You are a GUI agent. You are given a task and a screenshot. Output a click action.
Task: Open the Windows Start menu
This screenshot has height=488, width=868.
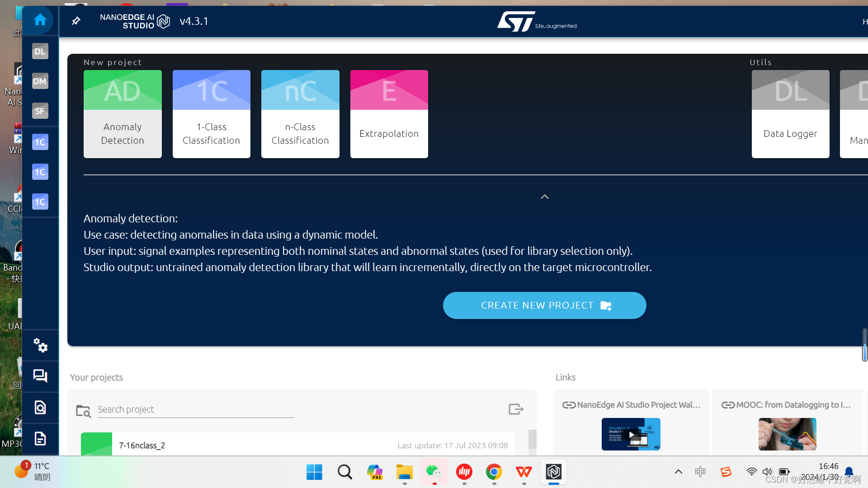tap(314, 472)
